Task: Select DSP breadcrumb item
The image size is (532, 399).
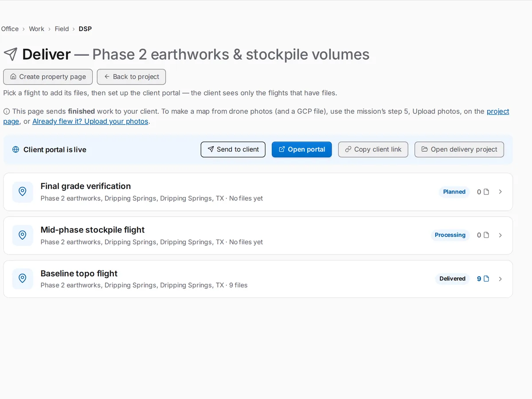Action: (x=85, y=29)
